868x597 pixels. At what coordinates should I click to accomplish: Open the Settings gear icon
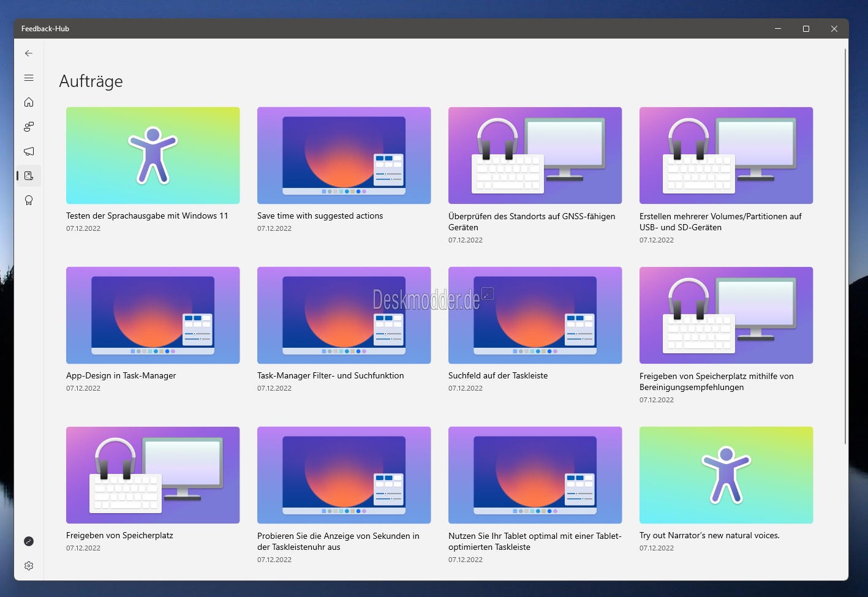pos(29,566)
